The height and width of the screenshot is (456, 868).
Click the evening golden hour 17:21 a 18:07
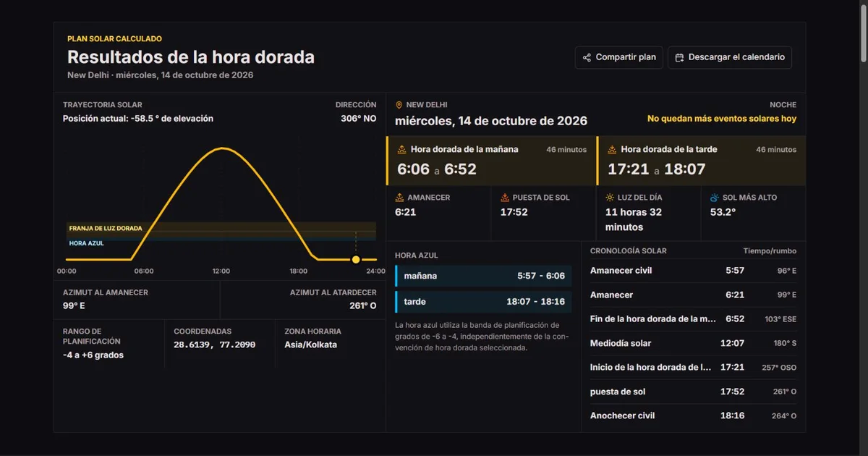(656, 169)
